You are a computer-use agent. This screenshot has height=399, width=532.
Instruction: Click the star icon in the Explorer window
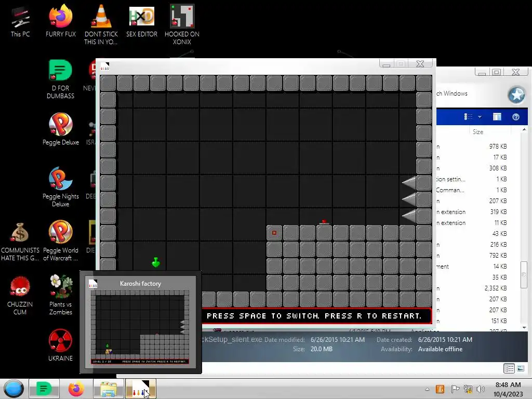click(x=516, y=95)
